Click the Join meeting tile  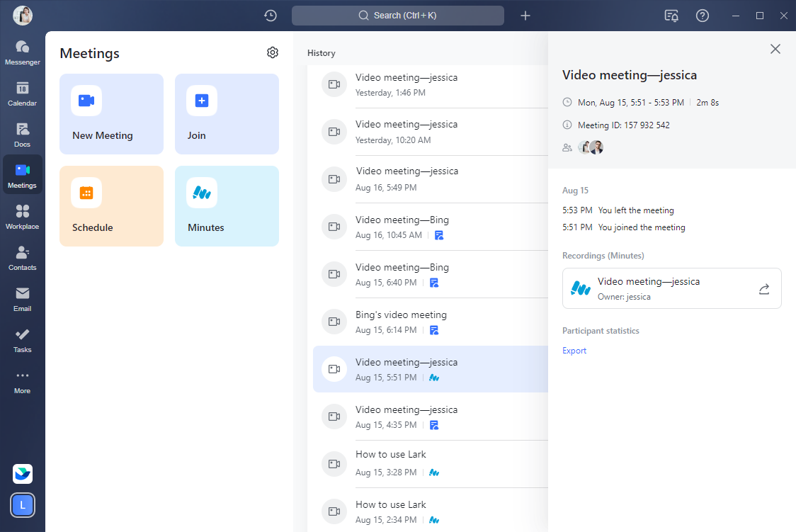coord(227,114)
